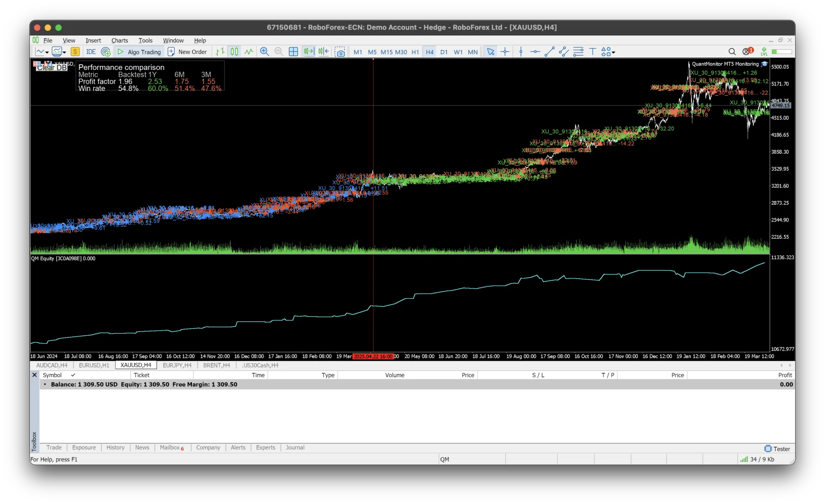Select the Crosshair tool
825x504 pixels.
[505, 52]
